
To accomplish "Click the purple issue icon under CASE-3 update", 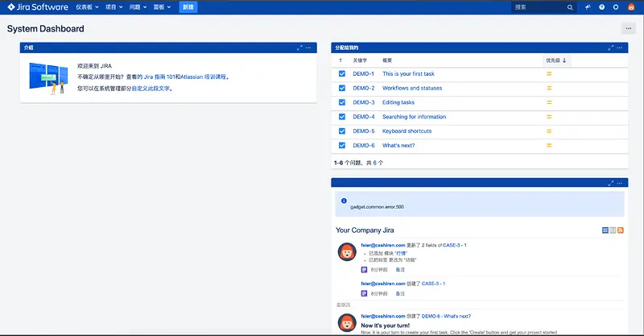I will click(x=364, y=270).
